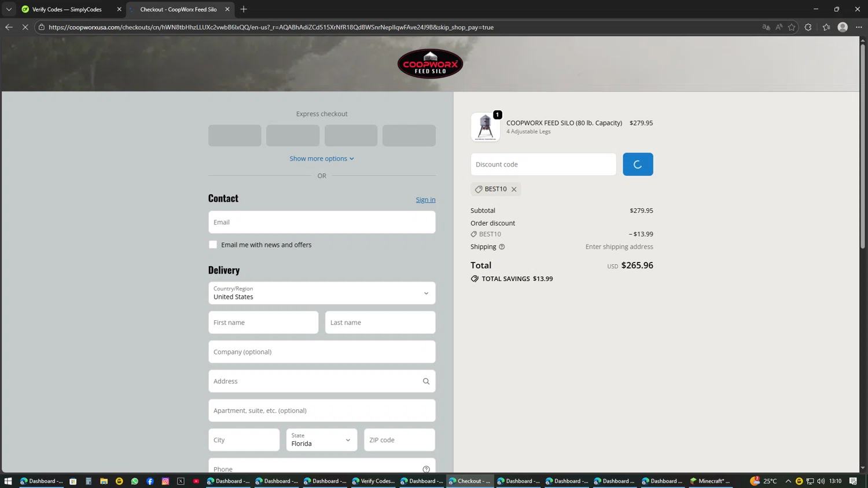Click the address search magnifier icon
The image size is (868, 488).
coord(426,381)
